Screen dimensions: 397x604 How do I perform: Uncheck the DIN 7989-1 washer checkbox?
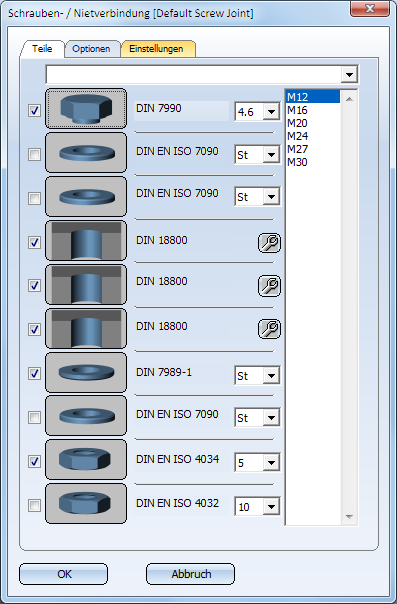pos(34,373)
